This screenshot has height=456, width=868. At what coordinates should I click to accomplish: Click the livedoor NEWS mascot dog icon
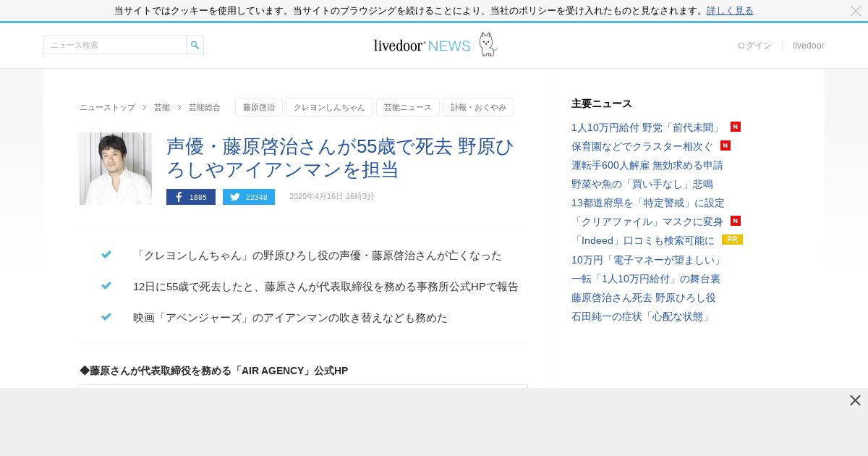[488, 45]
